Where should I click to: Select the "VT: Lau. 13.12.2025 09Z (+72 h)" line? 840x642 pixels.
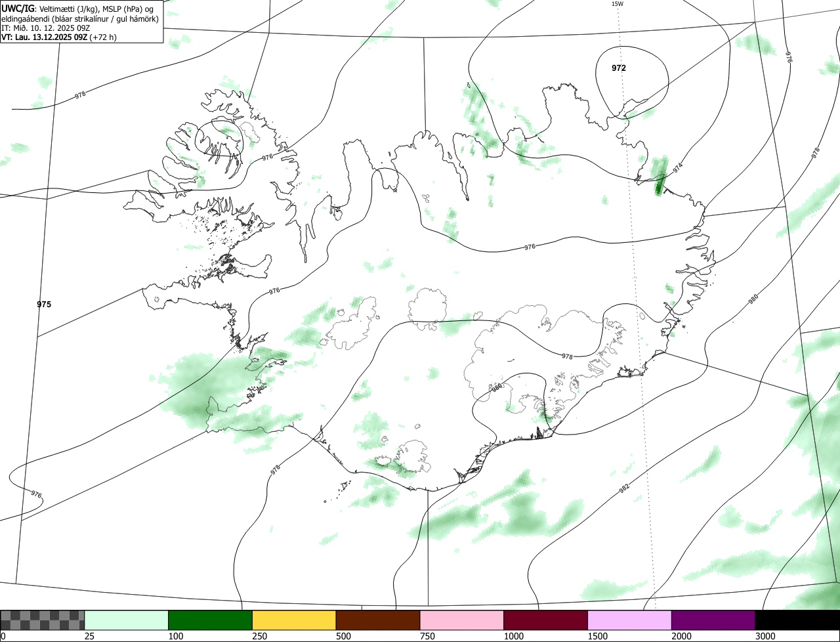[x=59, y=37]
